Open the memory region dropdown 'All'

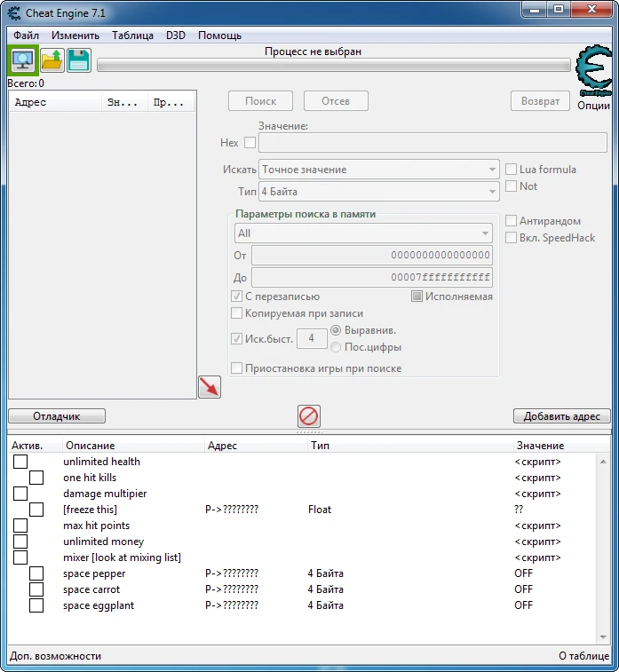click(362, 233)
